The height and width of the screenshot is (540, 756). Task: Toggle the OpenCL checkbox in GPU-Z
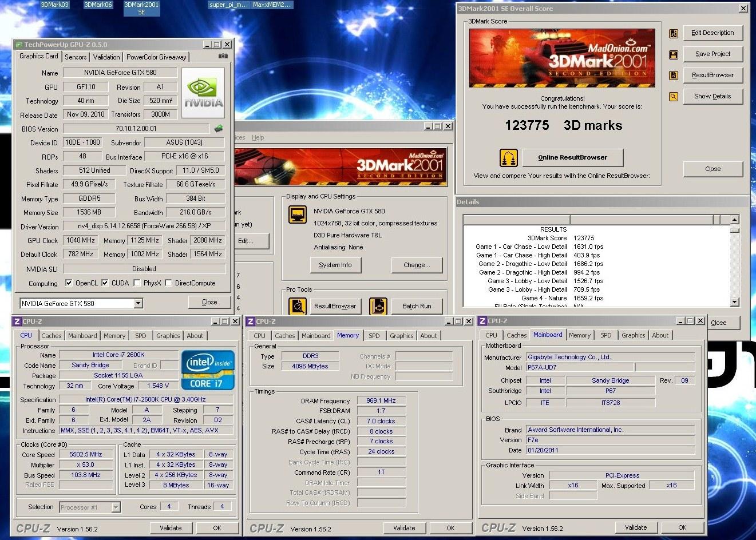[69, 283]
